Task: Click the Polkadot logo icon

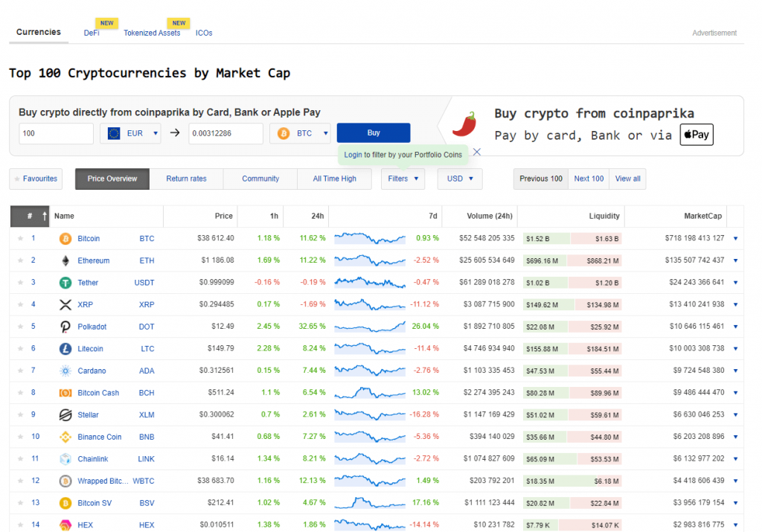Action: pyautogui.click(x=65, y=327)
